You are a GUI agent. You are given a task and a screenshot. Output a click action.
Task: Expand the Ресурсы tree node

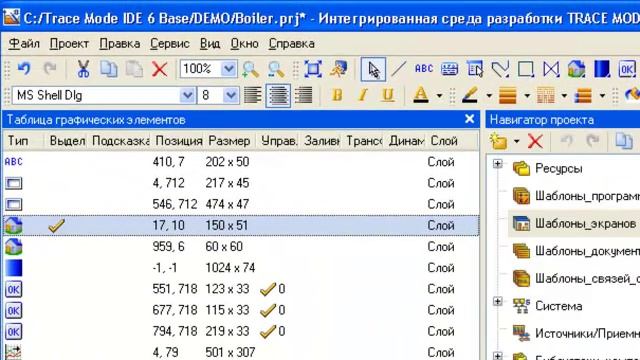point(498,164)
